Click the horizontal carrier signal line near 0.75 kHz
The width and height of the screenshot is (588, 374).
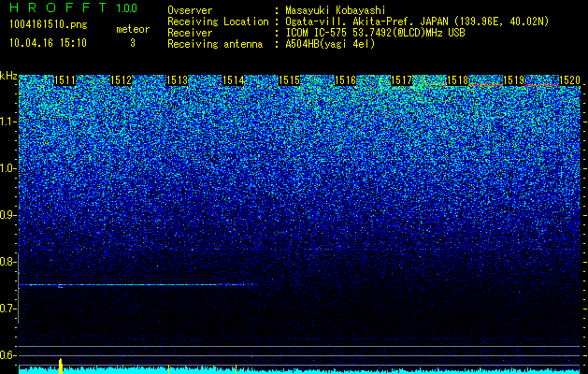pyautogui.click(x=136, y=285)
